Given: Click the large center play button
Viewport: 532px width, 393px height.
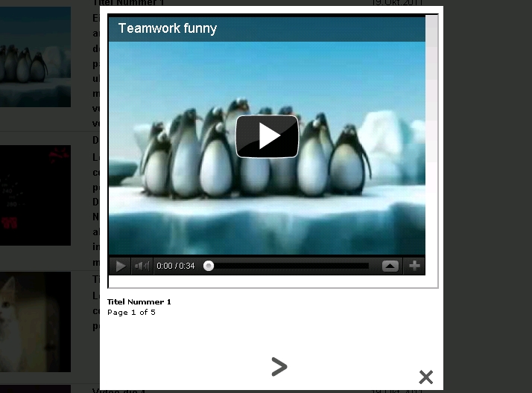Looking at the screenshot, I should pos(267,136).
